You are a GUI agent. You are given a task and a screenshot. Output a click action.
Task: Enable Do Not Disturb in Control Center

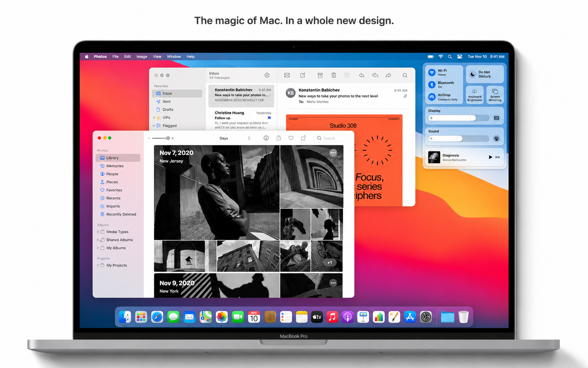pyautogui.click(x=485, y=74)
